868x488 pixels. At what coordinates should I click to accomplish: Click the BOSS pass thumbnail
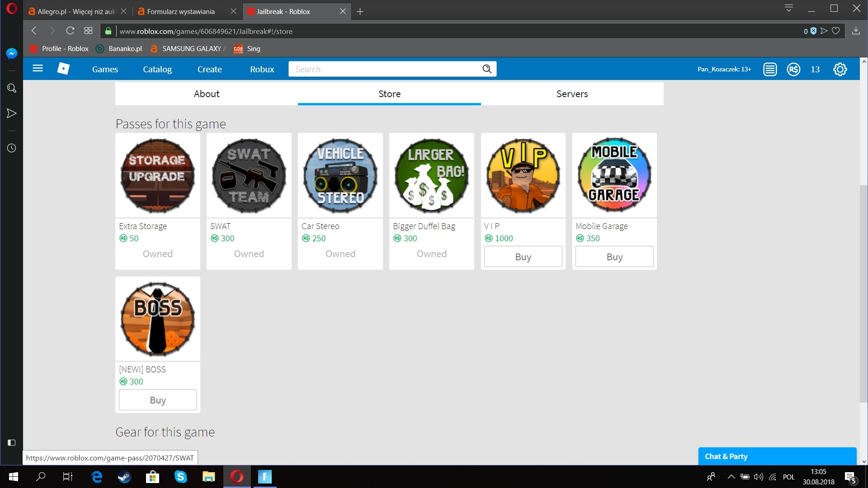click(157, 318)
